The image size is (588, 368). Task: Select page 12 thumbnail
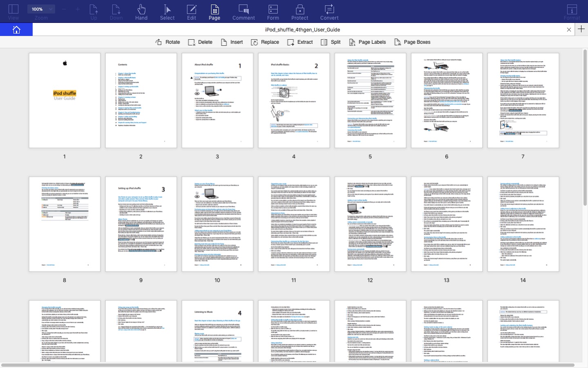tap(370, 224)
